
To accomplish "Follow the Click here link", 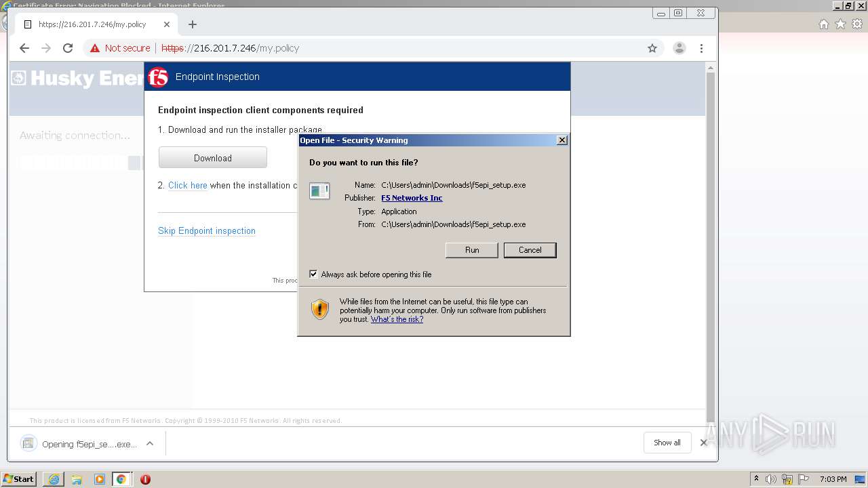I will [x=188, y=185].
